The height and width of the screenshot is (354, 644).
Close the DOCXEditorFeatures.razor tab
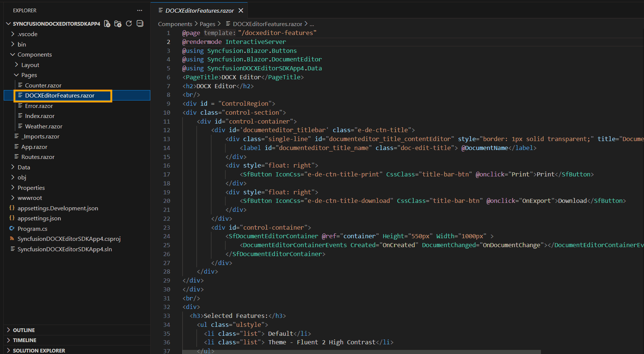click(x=241, y=10)
